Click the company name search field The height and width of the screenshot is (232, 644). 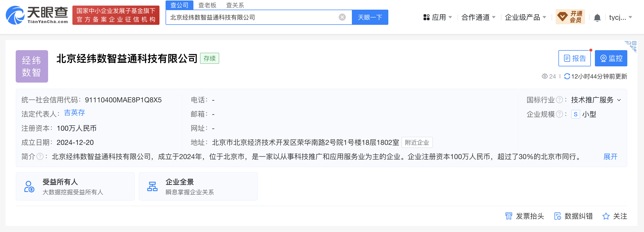tap(253, 17)
